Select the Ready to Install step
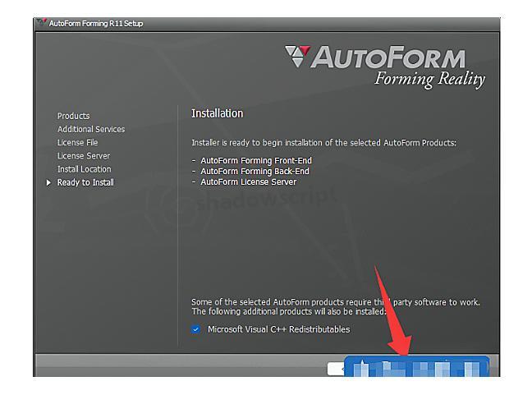The width and height of the screenshot is (532, 395). click(85, 182)
